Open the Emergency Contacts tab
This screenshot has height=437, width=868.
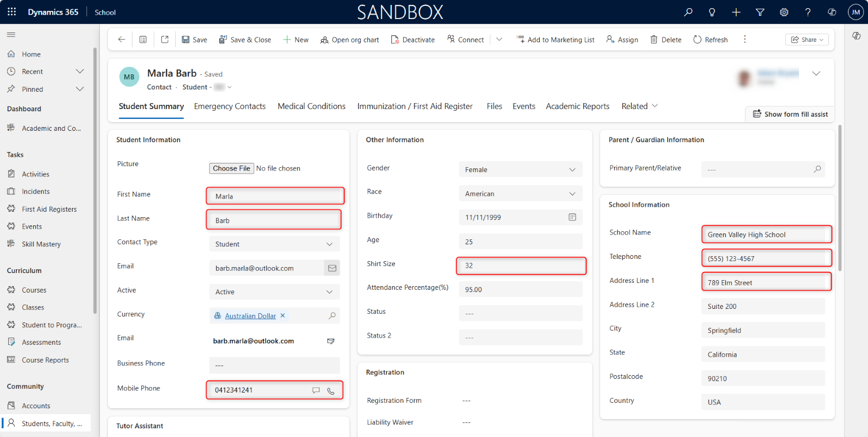click(x=229, y=106)
